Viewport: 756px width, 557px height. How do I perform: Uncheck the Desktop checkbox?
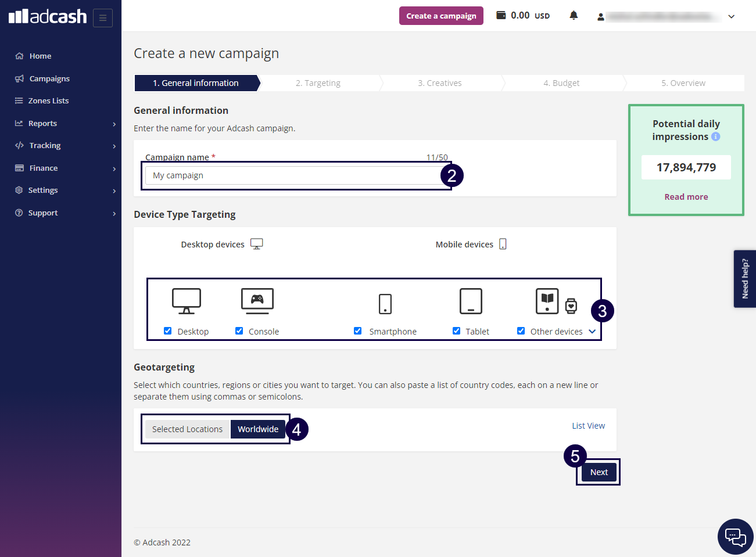168,331
